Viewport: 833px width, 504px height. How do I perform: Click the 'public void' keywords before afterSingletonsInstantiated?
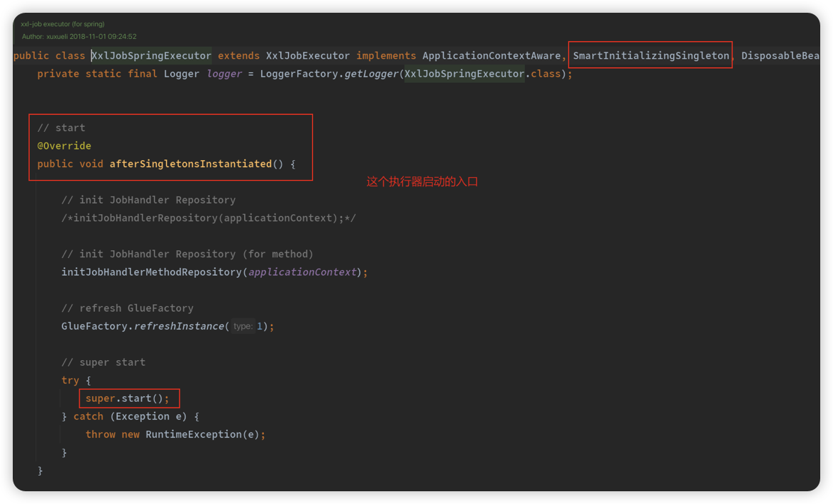point(70,164)
